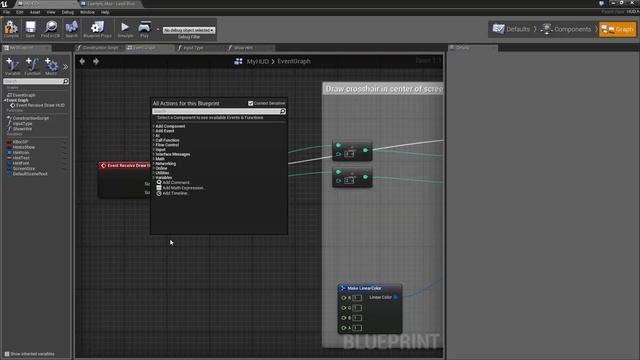This screenshot has width=640, height=360.
Task: Open the View menu
Action: coord(51,12)
